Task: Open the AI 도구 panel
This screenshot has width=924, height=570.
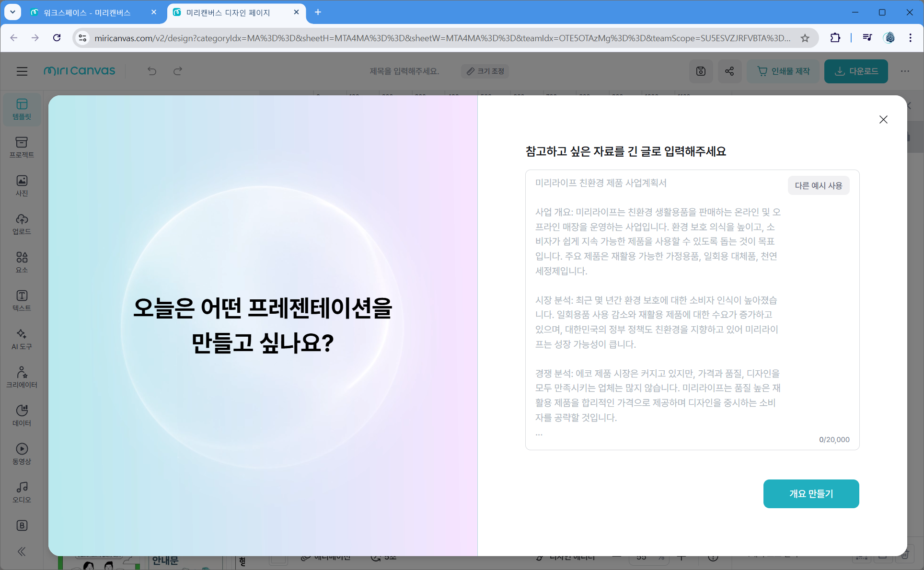Action: pyautogui.click(x=22, y=339)
